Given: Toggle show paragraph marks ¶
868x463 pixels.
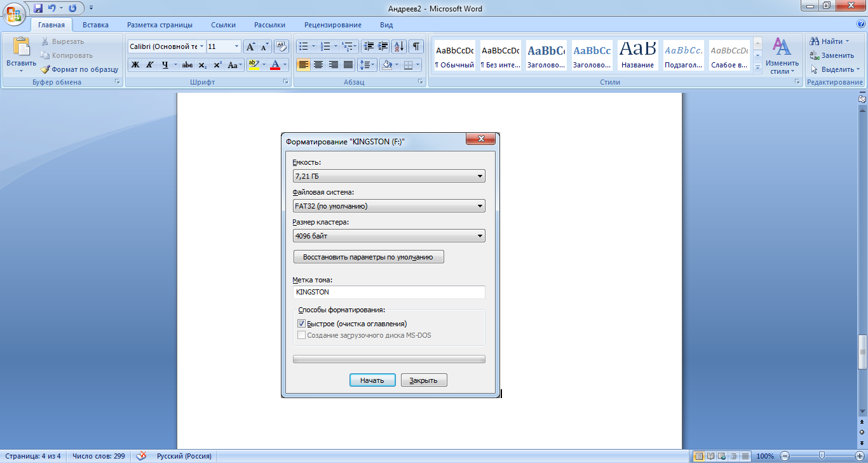Looking at the screenshot, I should tap(416, 46).
